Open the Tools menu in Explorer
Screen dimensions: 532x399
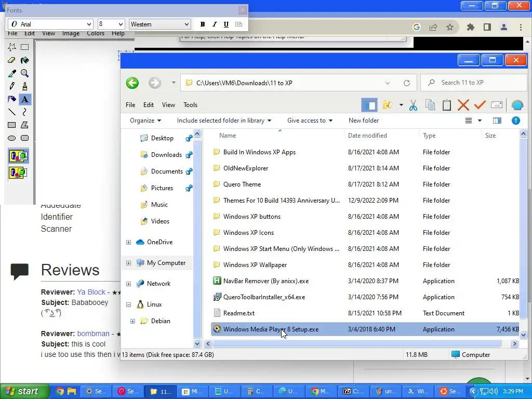[x=190, y=105]
